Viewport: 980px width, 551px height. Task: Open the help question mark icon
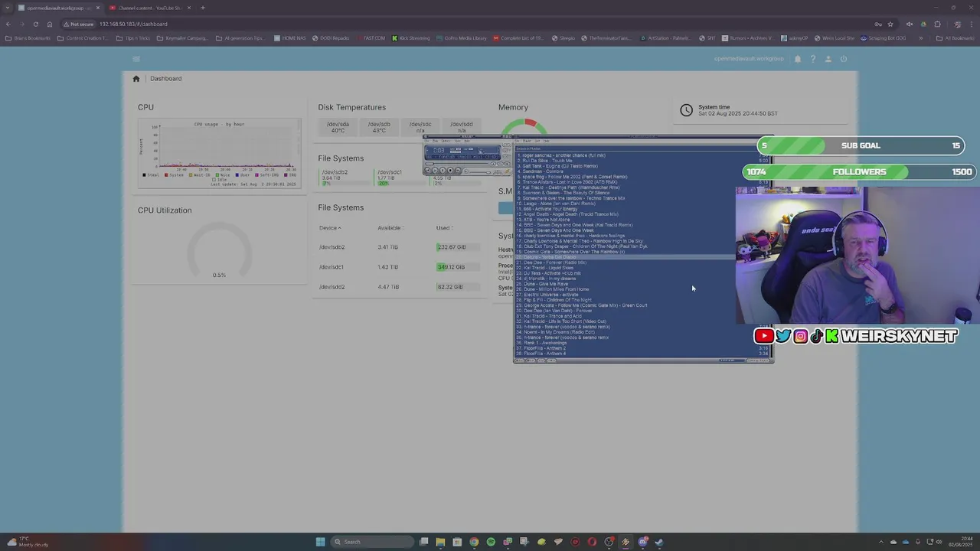pyautogui.click(x=813, y=59)
